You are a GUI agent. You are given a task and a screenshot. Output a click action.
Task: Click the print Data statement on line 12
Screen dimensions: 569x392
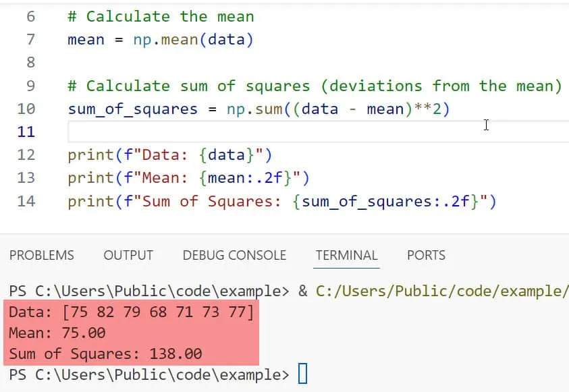169,155
